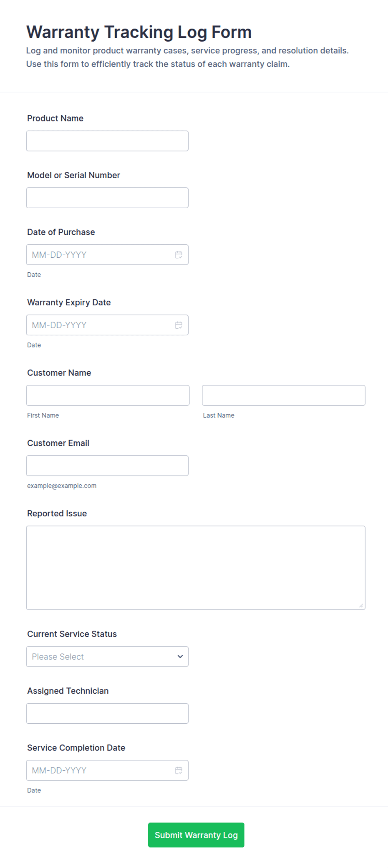Expand the Current Service Status dropdown
The height and width of the screenshot is (868, 388).
(107, 657)
